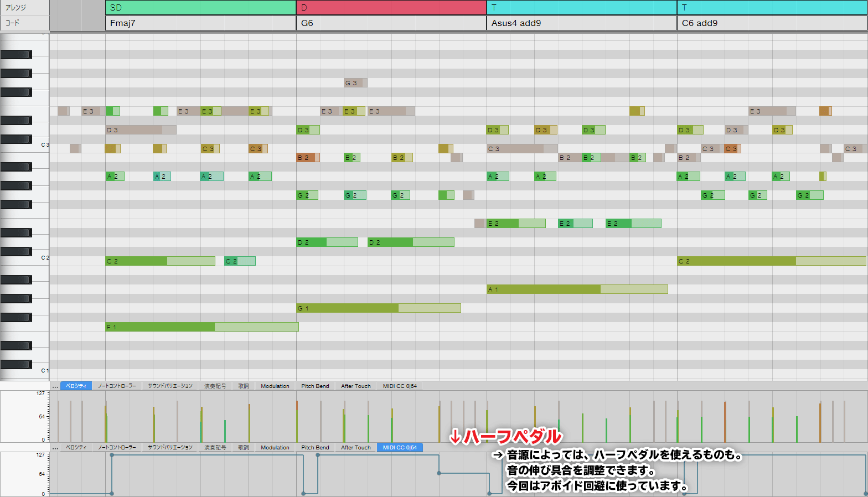
Task: Click the G6 chord marker
Action: point(391,23)
